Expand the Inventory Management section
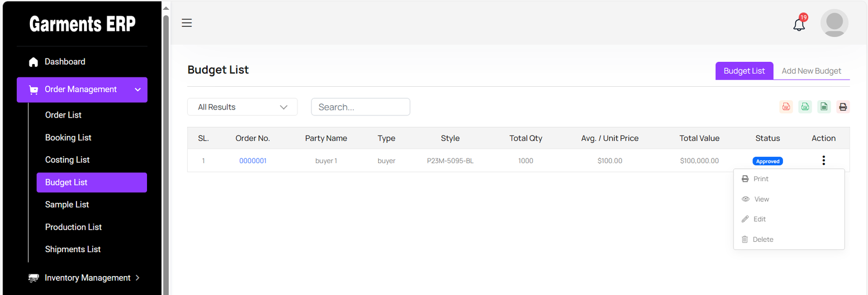The image size is (868, 295). 84,278
